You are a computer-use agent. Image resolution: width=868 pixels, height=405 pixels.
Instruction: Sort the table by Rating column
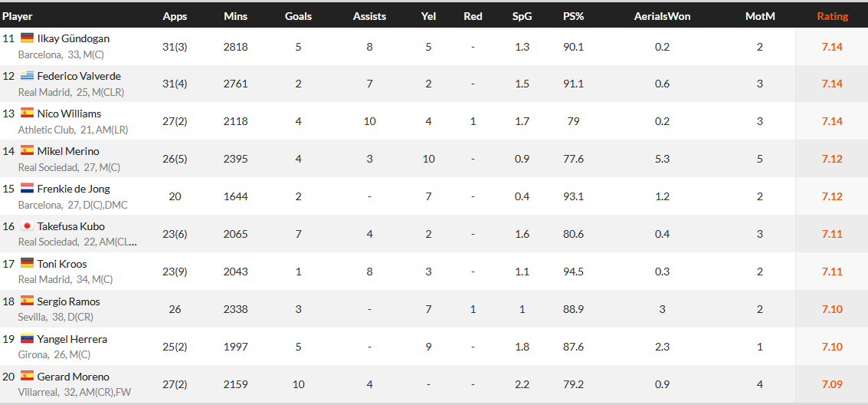point(832,16)
